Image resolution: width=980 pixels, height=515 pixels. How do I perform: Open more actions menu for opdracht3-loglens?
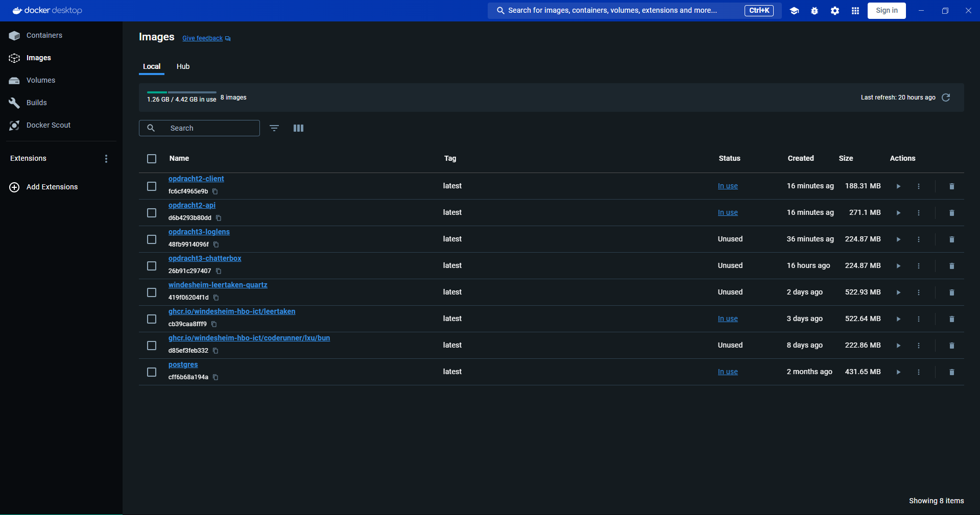point(919,239)
